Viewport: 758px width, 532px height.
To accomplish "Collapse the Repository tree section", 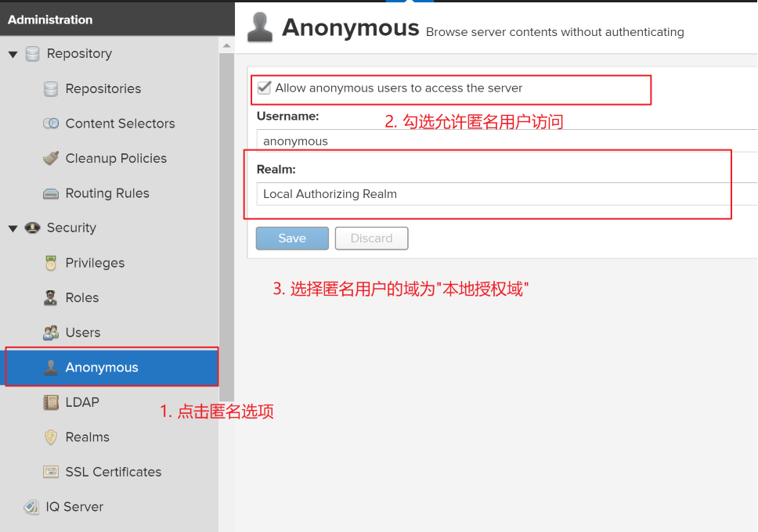I will pyautogui.click(x=13, y=54).
